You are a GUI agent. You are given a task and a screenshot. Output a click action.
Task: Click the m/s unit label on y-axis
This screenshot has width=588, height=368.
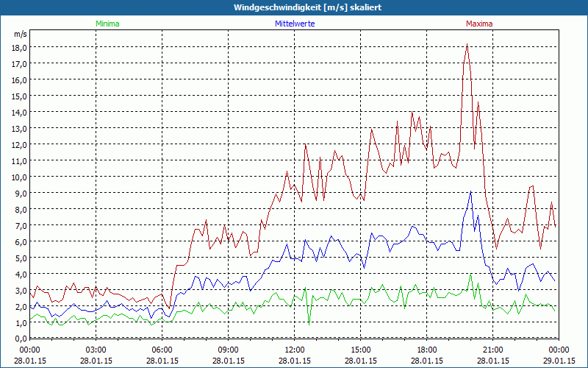coord(20,34)
